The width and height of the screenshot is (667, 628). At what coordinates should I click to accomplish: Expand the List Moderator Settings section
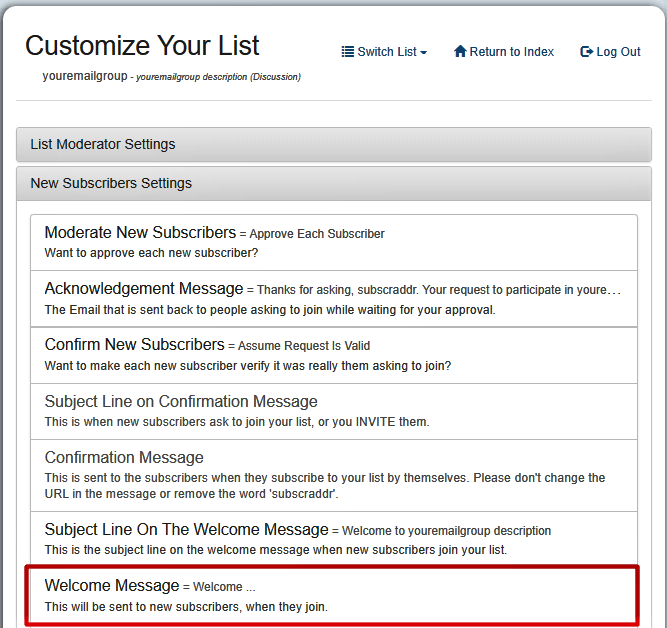[334, 144]
